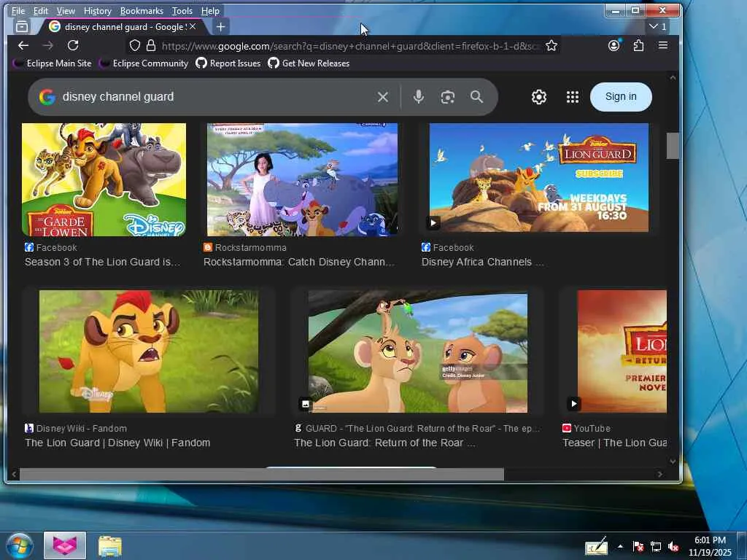Click the Sign in button
The image size is (747, 560).
621,97
